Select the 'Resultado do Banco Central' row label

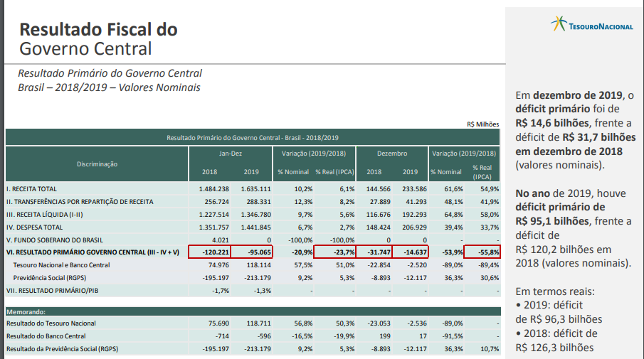[x=46, y=336]
